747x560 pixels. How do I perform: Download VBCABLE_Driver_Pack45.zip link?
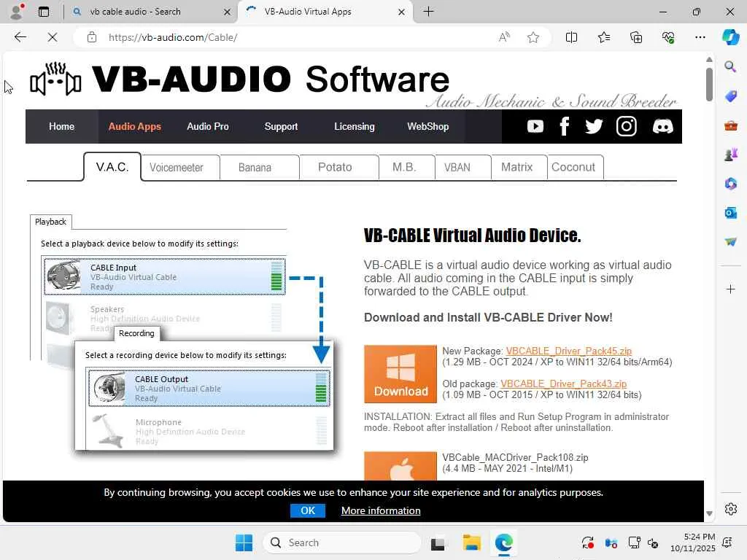click(x=568, y=351)
